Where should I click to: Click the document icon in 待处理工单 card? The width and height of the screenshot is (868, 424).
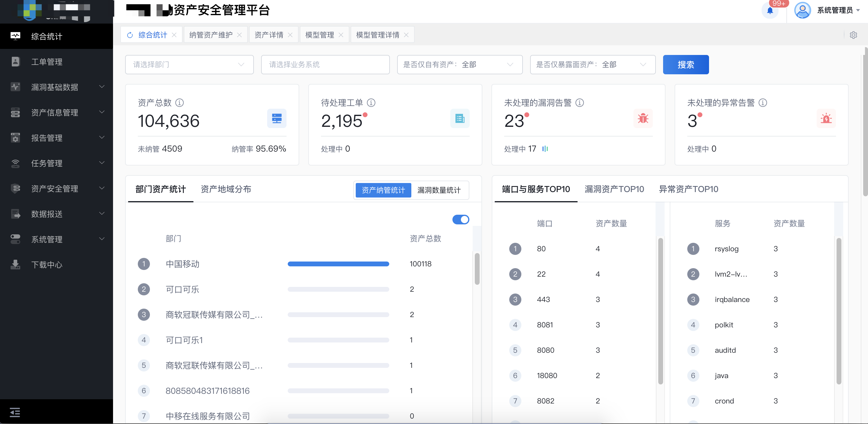click(460, 119)
